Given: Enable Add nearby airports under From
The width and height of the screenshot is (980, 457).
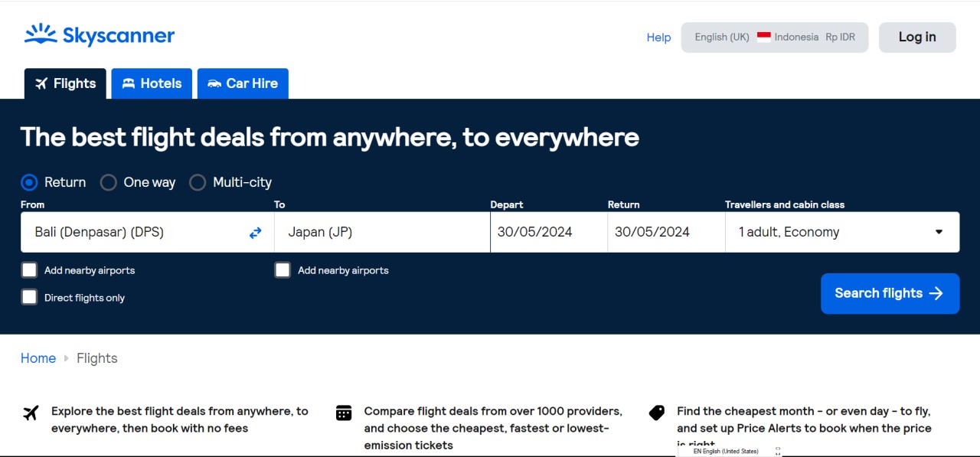Looking at the screenshot, I should click(x=29, y=270).
